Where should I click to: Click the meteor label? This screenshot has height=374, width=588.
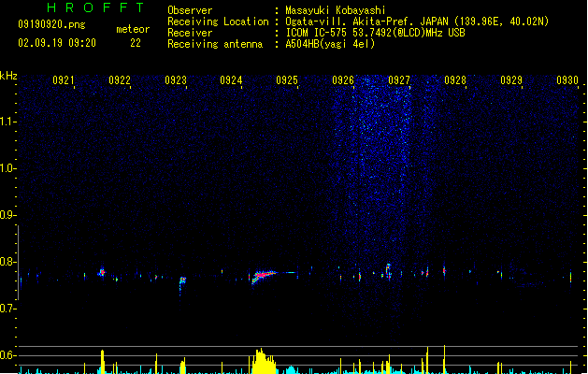pyautogui.click(x=133, y=29)
